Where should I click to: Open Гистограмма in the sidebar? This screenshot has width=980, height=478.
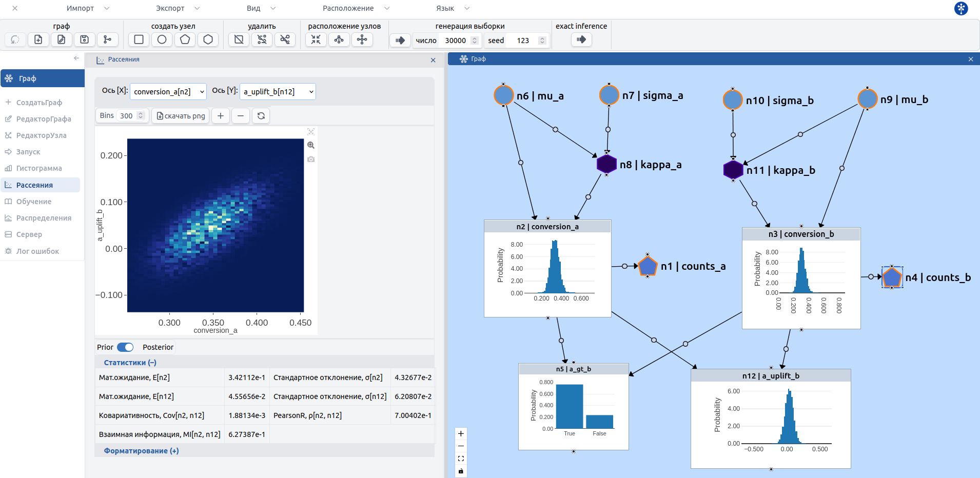39,168
